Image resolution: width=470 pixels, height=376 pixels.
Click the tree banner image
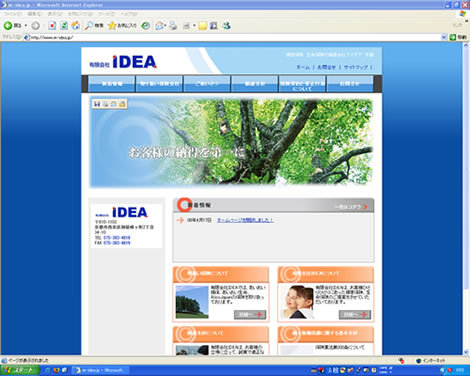pyautogui.click(x=231, y=142)
